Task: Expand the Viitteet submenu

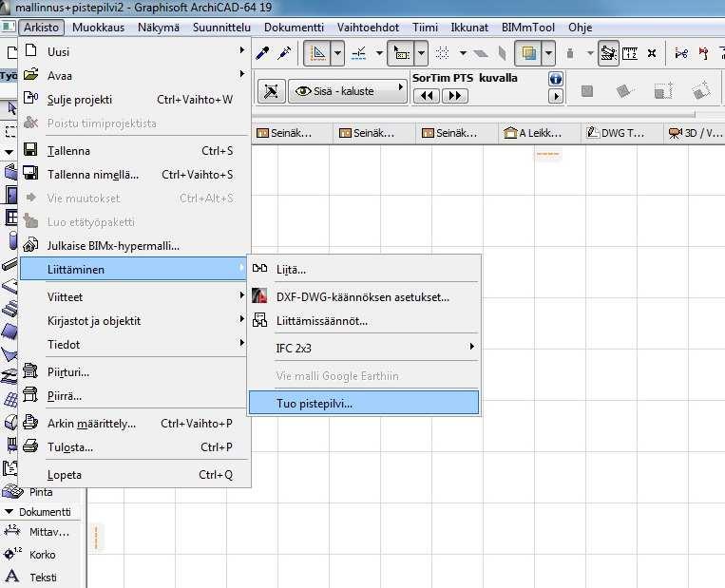Action: coord(134,296)
